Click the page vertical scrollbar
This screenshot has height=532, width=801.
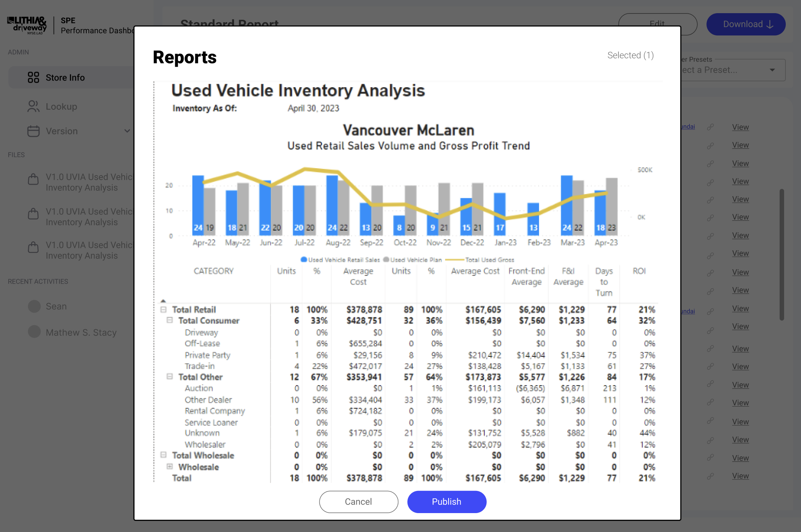pos(781,255)
